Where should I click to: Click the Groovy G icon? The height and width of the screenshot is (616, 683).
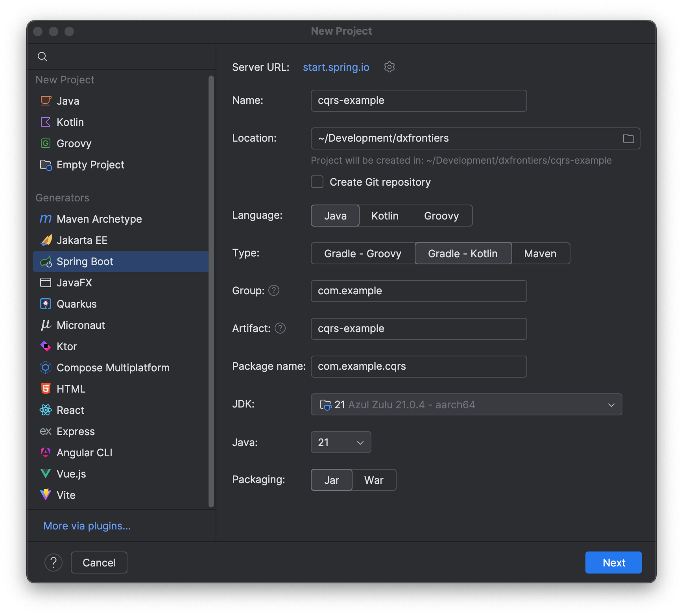pos(46,143)
